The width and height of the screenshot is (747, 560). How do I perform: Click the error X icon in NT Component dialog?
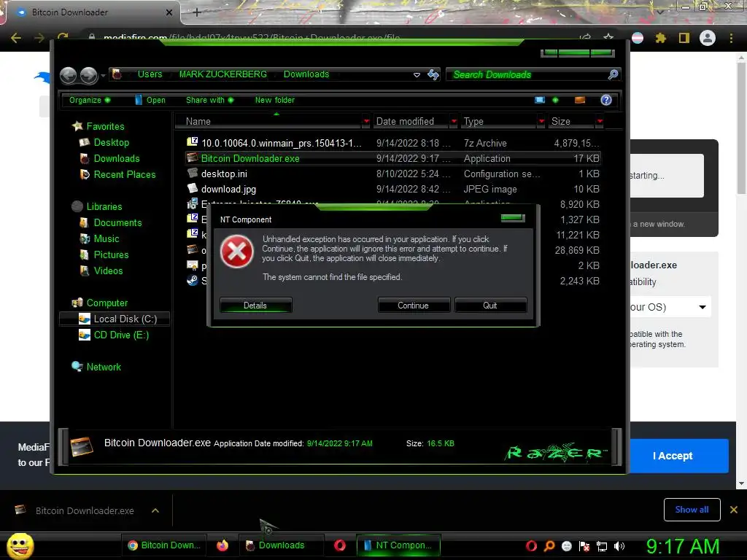(x=237, y=252)
